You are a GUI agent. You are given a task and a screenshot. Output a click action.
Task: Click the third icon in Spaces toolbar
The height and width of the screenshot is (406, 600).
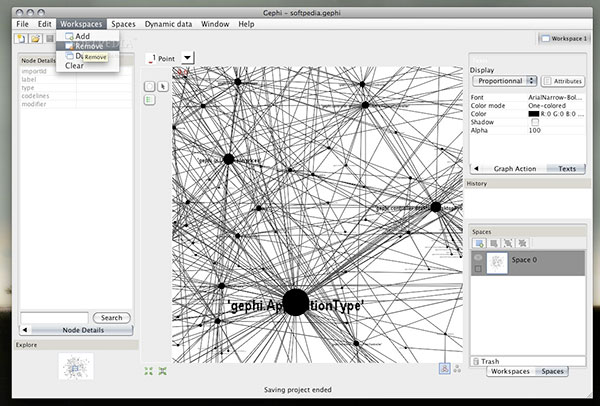coord(508,243)
